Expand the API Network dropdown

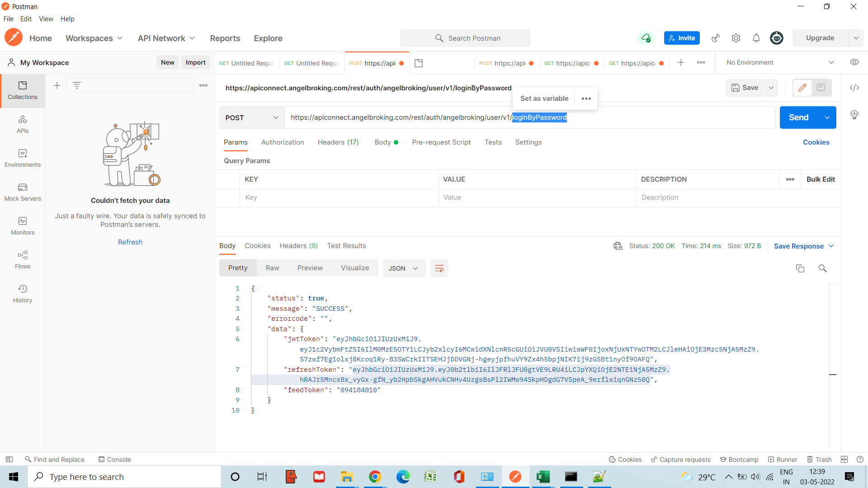[166, 38]
